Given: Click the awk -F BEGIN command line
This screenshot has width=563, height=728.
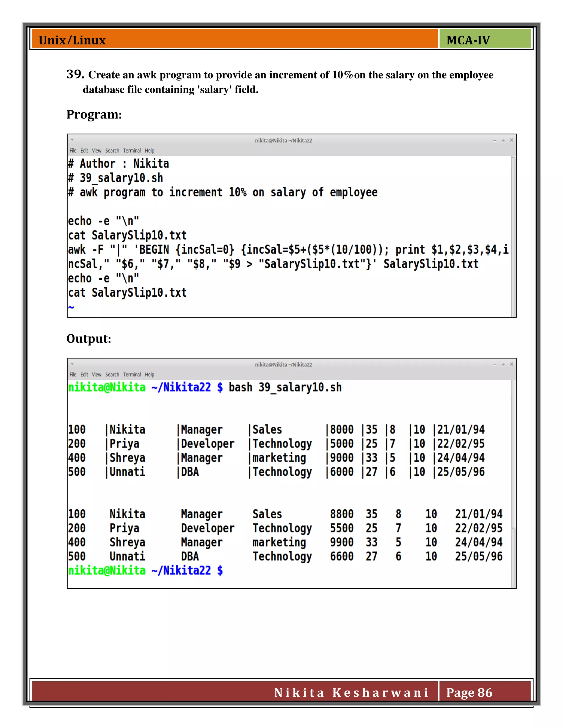Looking at the screenshot, I should coord(288,257).
